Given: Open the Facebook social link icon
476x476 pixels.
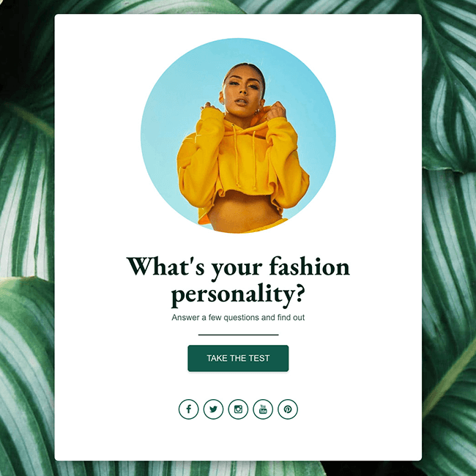Looking at the screenshot, I should coord(188,409).
